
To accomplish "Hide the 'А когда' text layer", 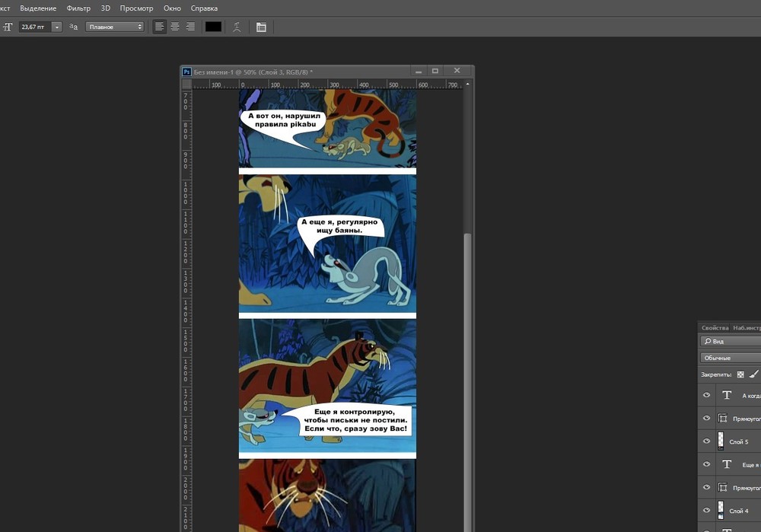I will [x=707, y=395].
